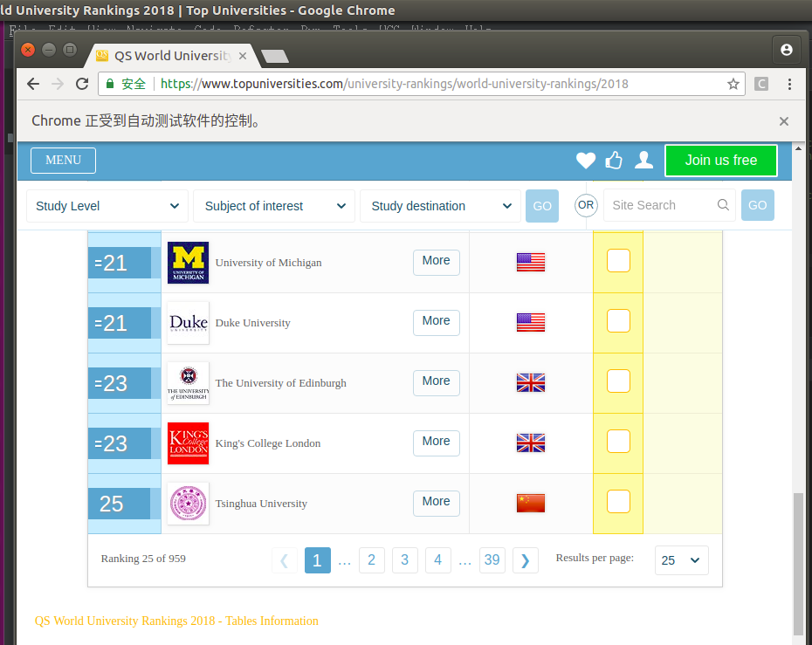Viewport: 812px width, 645px height.
Task: Open Duke University name link
Action: 252,323
